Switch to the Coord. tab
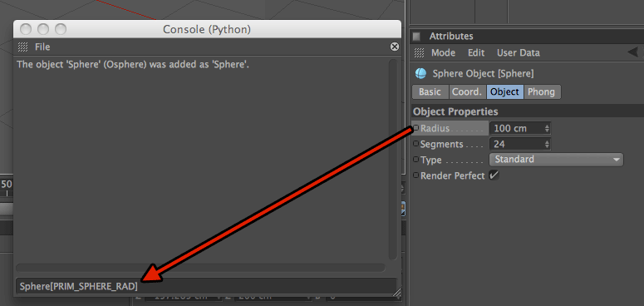Screen dimensions: 644x306 pyautogui.click(x=467, y=92)
